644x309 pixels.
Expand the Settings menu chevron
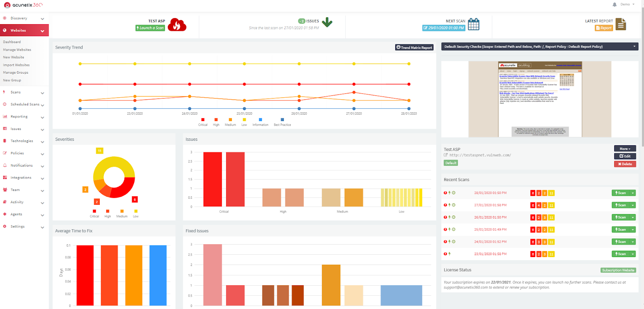42,227
